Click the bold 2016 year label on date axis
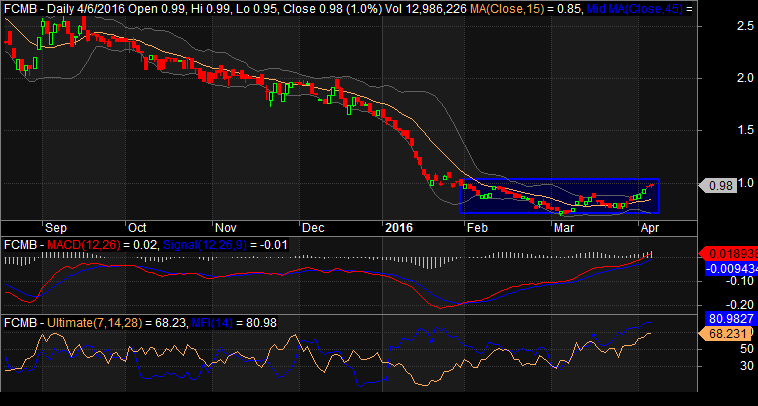758x406 pixels. pos(399,228)
